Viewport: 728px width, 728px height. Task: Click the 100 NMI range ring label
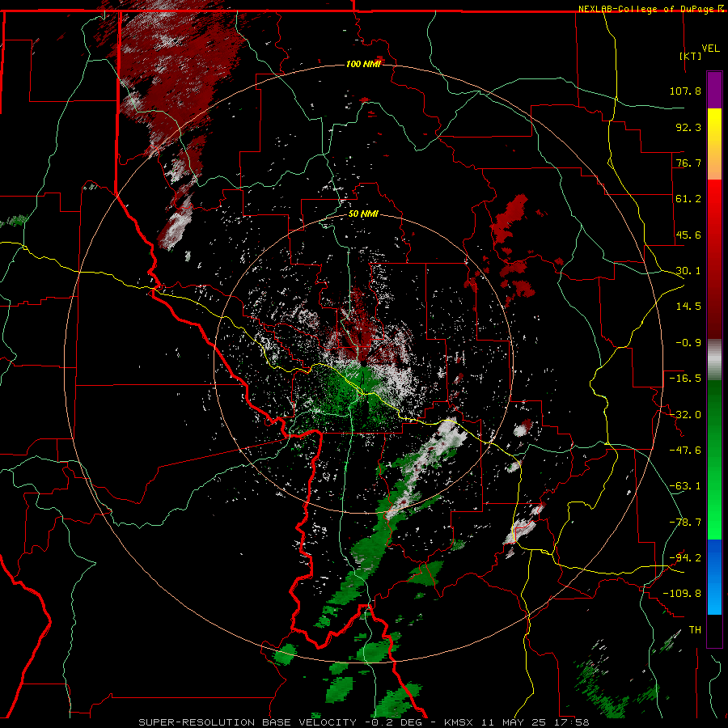point(363,64)
